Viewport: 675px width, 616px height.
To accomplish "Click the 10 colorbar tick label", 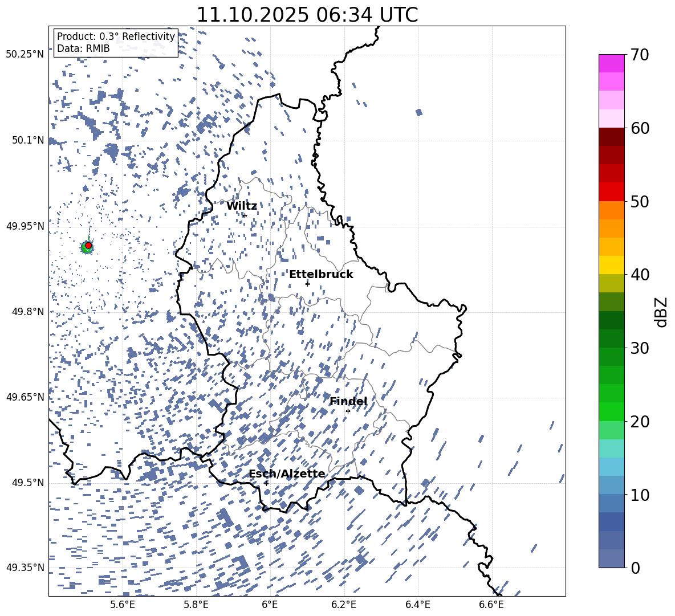I will 640,495.
